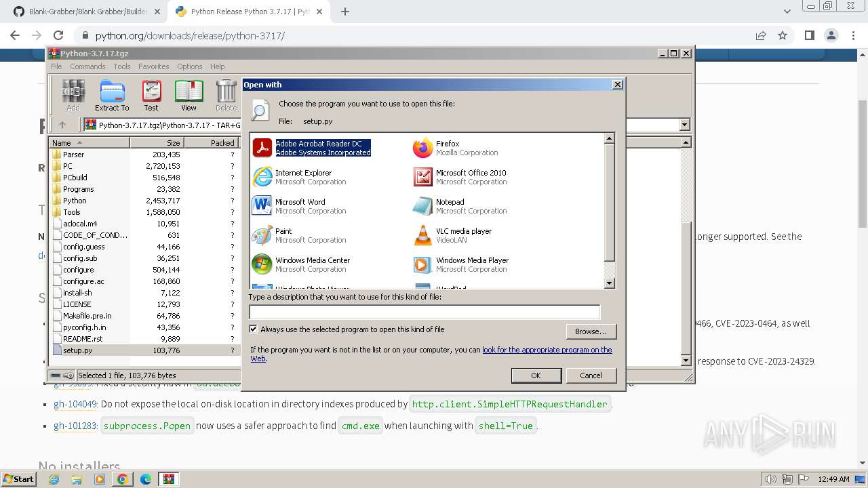Open Chrome three-dot menu
The height and width of the screenshot is (488, 868).
tap(853, 35)
